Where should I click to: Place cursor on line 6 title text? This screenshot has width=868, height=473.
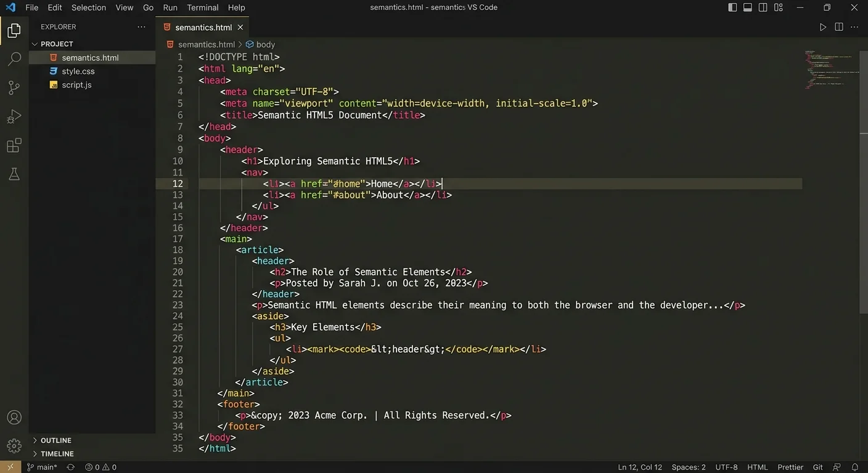(x=319, y=115)
